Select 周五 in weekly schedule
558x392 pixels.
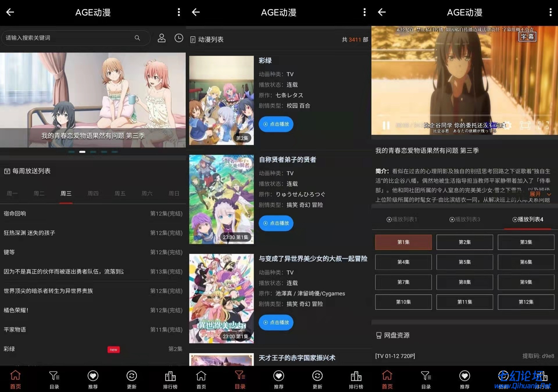coord(120,193)
